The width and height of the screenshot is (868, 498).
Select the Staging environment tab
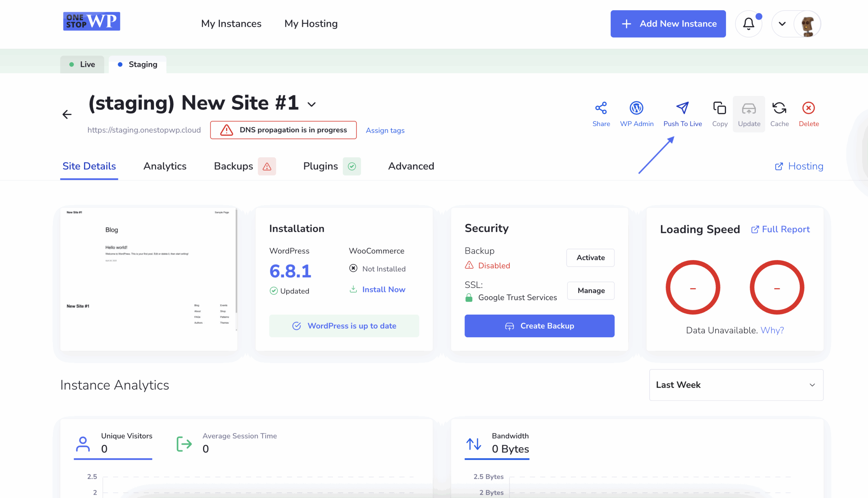[137, 64]
